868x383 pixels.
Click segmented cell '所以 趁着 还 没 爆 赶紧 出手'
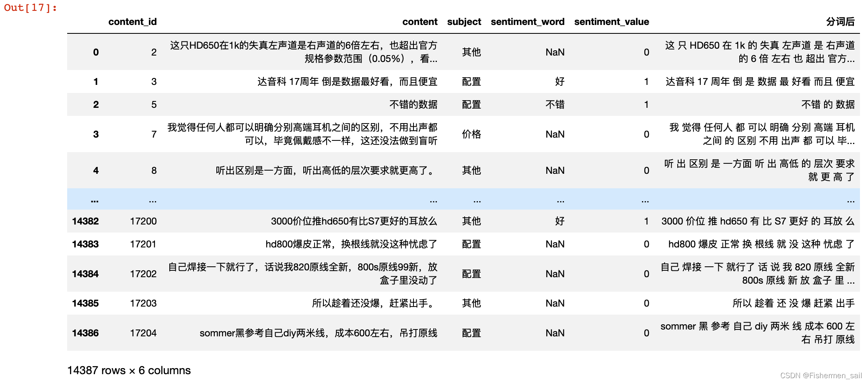click(793, 303)
